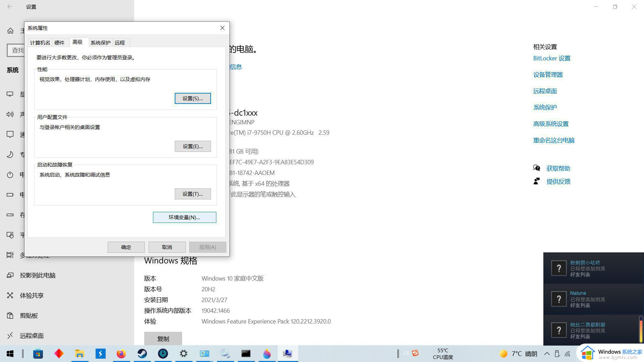Open the dark circular ring app in taskbar
Viewport: 644px width, 362px height.
click(x=163, y=354)
